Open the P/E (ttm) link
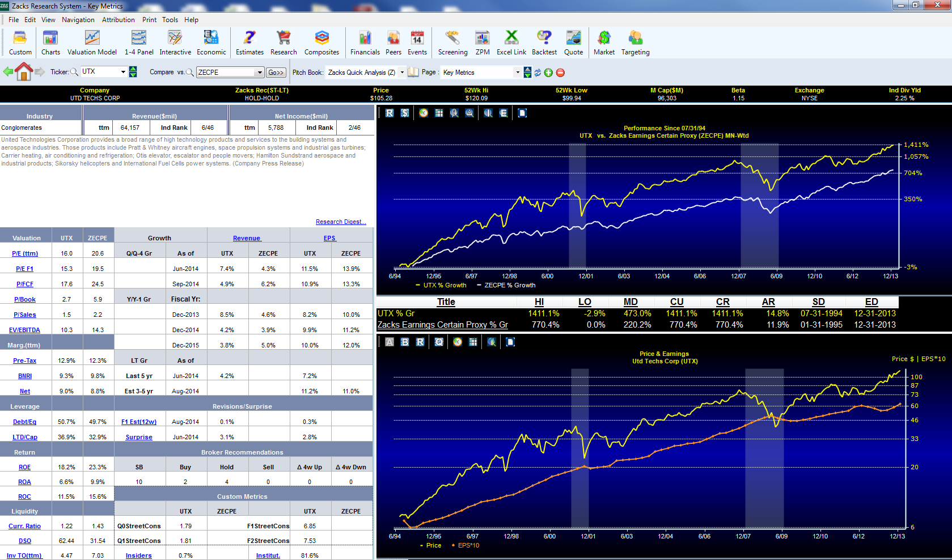The image size is (952, 560). click(x=25, y=253)
